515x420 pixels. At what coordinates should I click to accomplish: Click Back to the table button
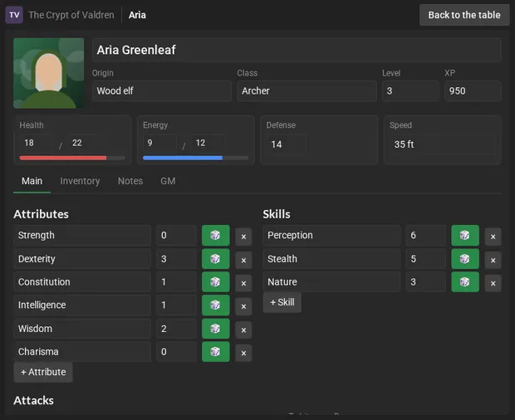[x=464, y=15]
